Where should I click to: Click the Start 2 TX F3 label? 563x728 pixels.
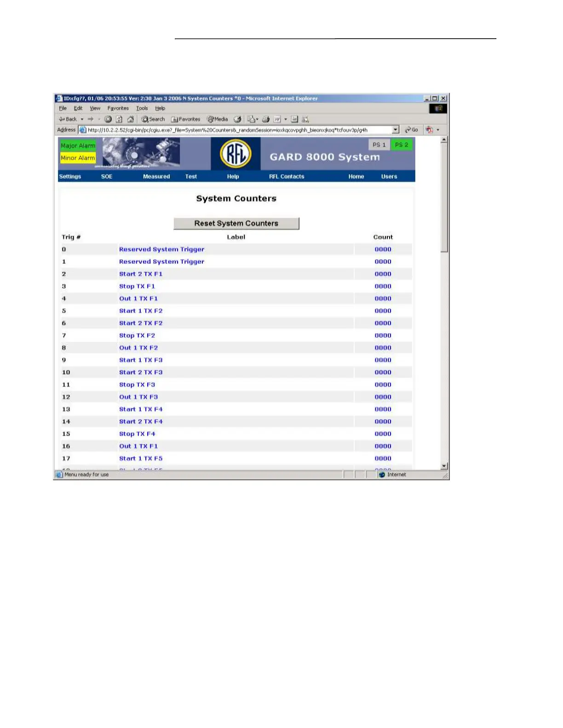[141, 372]
